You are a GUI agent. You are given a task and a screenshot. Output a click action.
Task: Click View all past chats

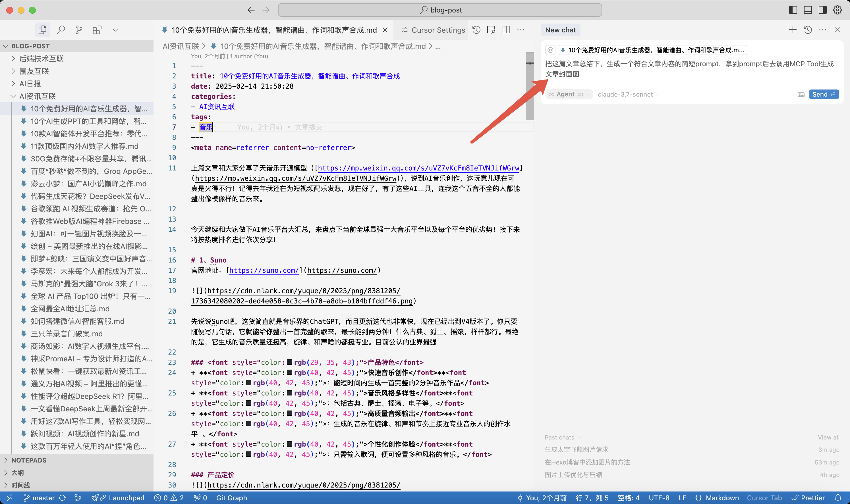[828, 438]
